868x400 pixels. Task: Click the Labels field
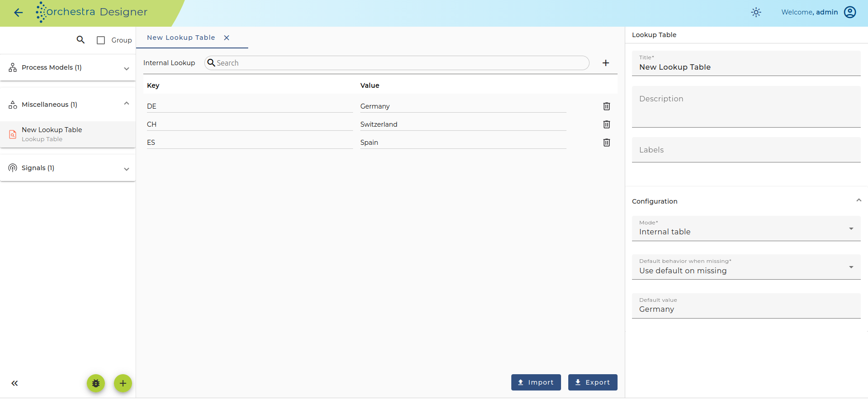(x=746, y=150)
